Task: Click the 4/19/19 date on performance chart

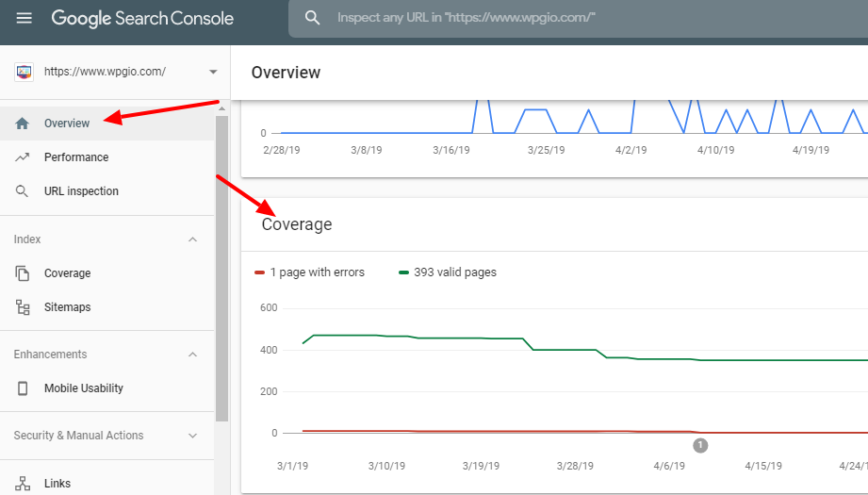Action: pyautogui.click(x=811, y=150)
